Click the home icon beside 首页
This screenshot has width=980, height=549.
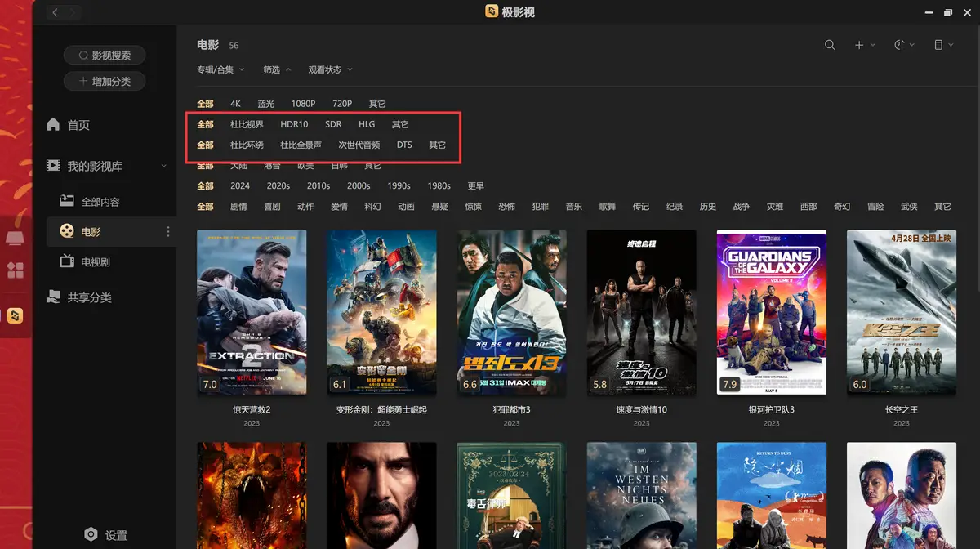(54, 124)
